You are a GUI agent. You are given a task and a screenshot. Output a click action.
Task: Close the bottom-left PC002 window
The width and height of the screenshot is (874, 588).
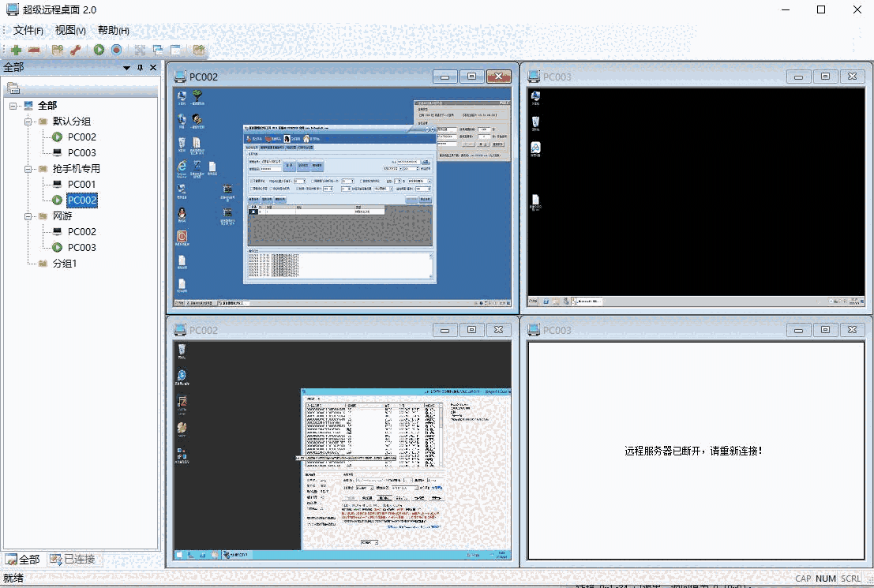[x=499, y=330]
